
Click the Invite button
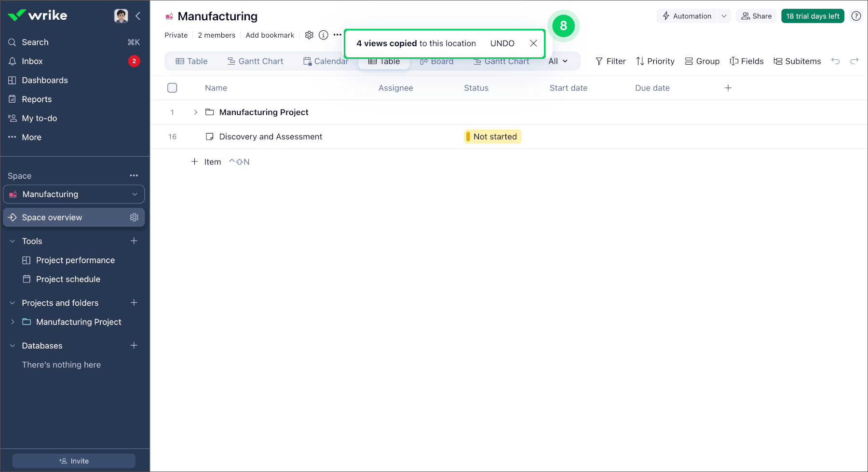click(74, 461)
